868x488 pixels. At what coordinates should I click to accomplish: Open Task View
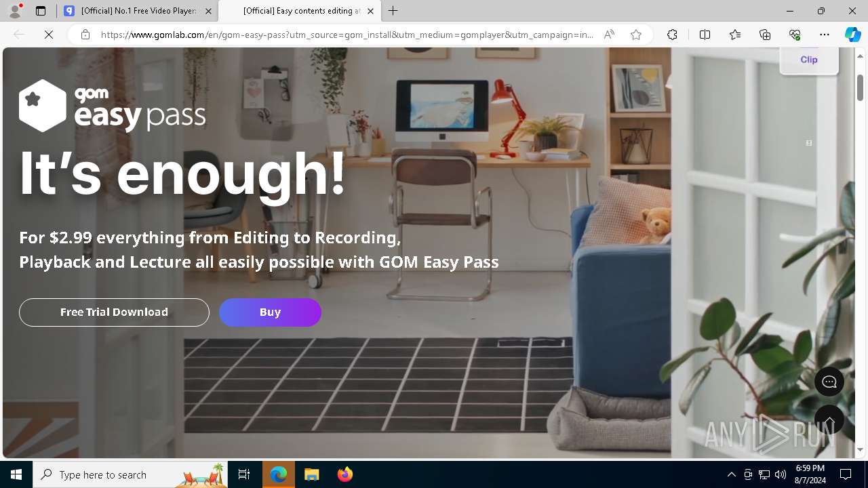[x=244, y=474]
